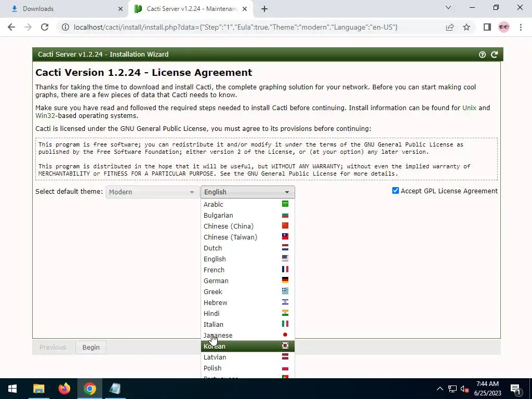The image size is (532, 399).
Task: Open the notepad-like app in taskbar
Action: (x=115, y=389)
